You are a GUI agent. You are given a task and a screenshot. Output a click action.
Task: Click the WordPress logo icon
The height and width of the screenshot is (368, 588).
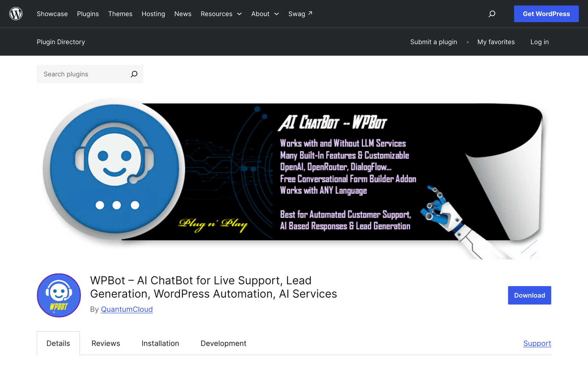pyautogui.click(x=16, y=14)
